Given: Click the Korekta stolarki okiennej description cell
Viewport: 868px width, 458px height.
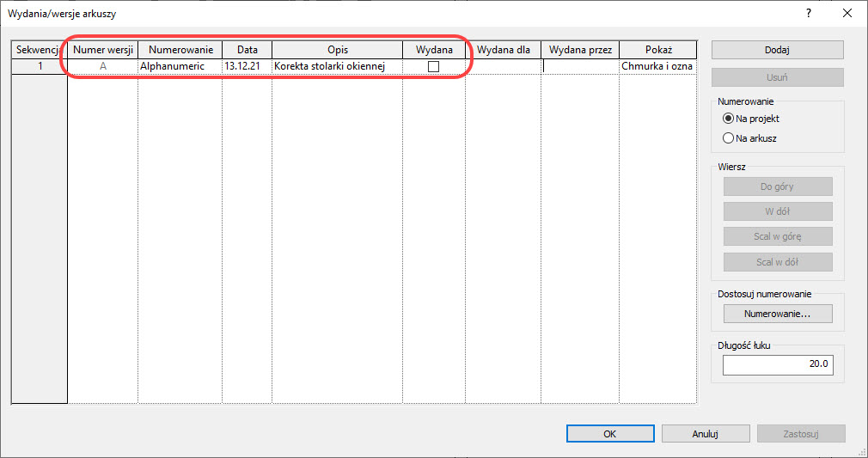Looking at the screenshot, I should (337, 66).
